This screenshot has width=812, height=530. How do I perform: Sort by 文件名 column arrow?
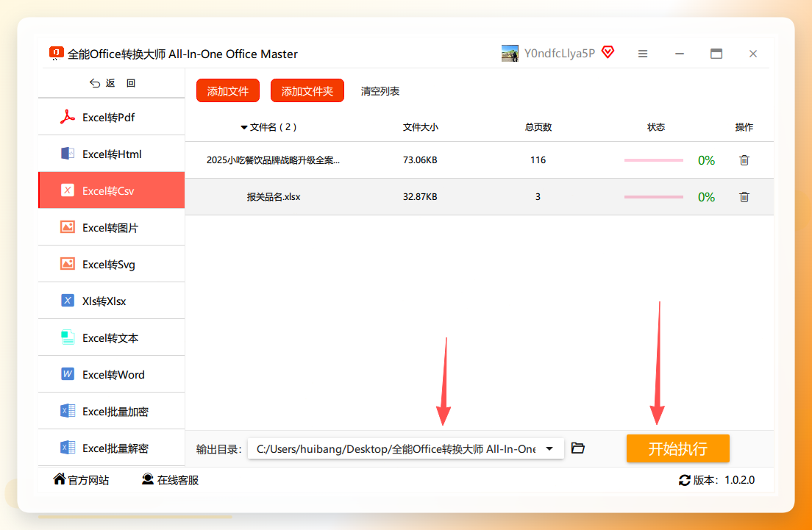click(244, 127)
